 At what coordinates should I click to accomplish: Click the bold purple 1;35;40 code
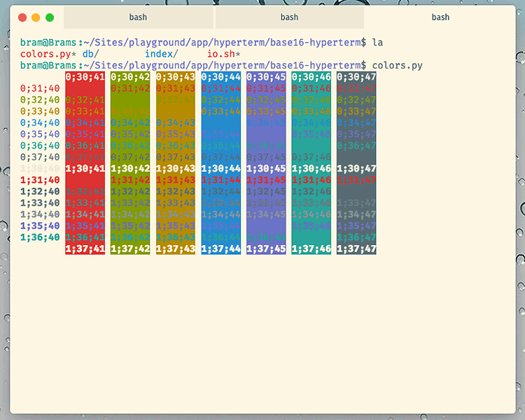[40, 225]
